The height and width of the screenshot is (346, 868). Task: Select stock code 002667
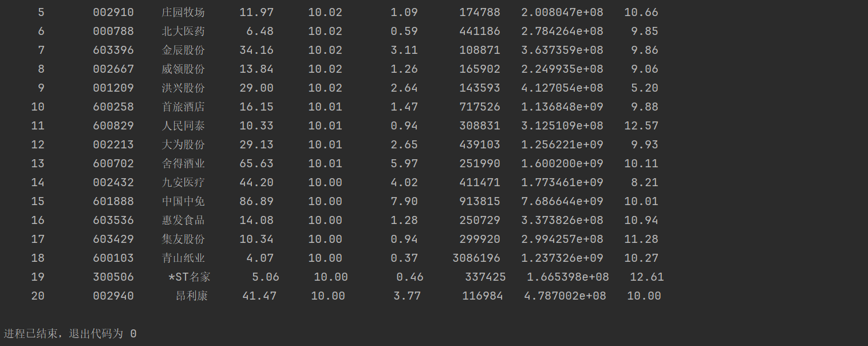(x=113, y=69)
